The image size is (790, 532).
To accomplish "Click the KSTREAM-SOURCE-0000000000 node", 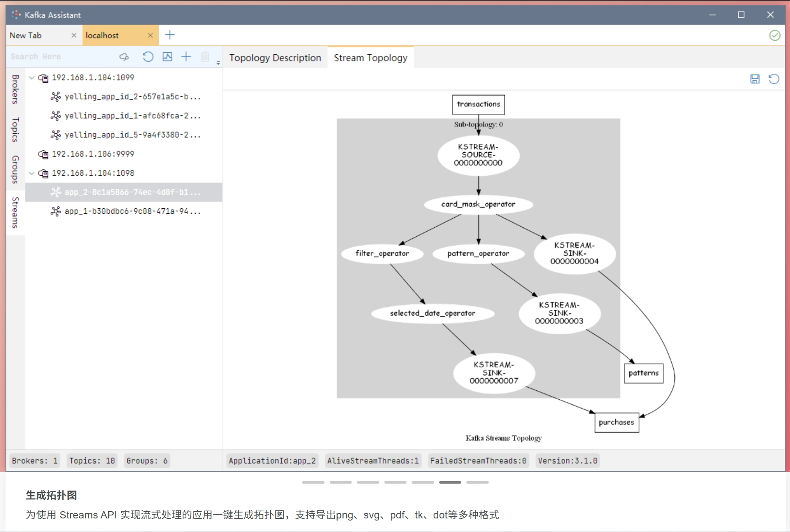I will pos(479,155).
